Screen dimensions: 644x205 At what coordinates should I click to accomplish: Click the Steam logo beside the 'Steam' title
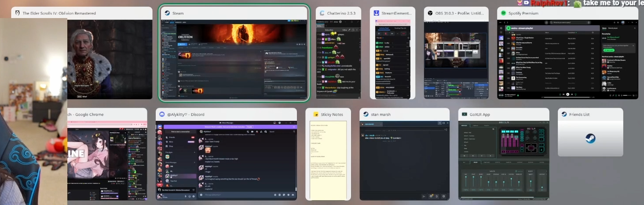click(168, 13)
